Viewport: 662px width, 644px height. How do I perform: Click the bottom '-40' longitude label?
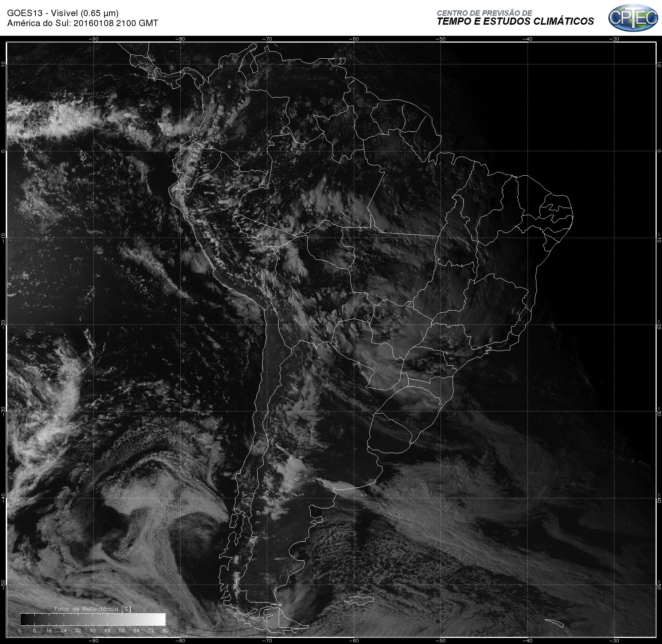coord(527,640)
